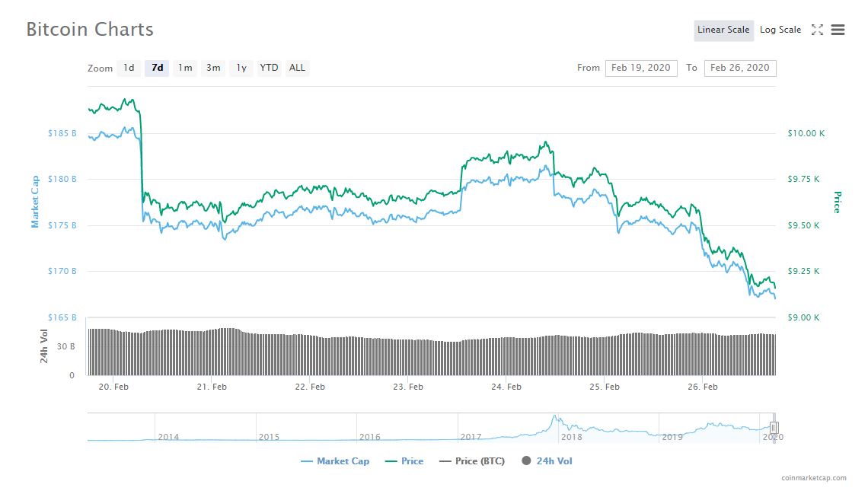Screen dimensions: 868x494
Task: Set zoom range to 1d
Action: click(x=129, y=68)
